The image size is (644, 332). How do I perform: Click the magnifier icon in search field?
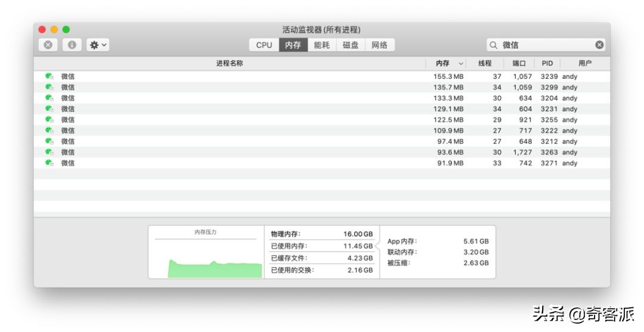(494, 45)
